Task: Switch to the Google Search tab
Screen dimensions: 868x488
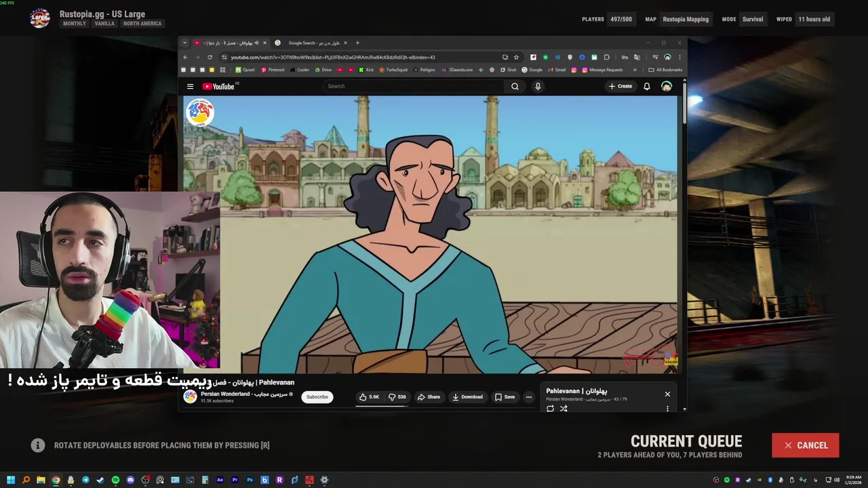Action: 311,43
